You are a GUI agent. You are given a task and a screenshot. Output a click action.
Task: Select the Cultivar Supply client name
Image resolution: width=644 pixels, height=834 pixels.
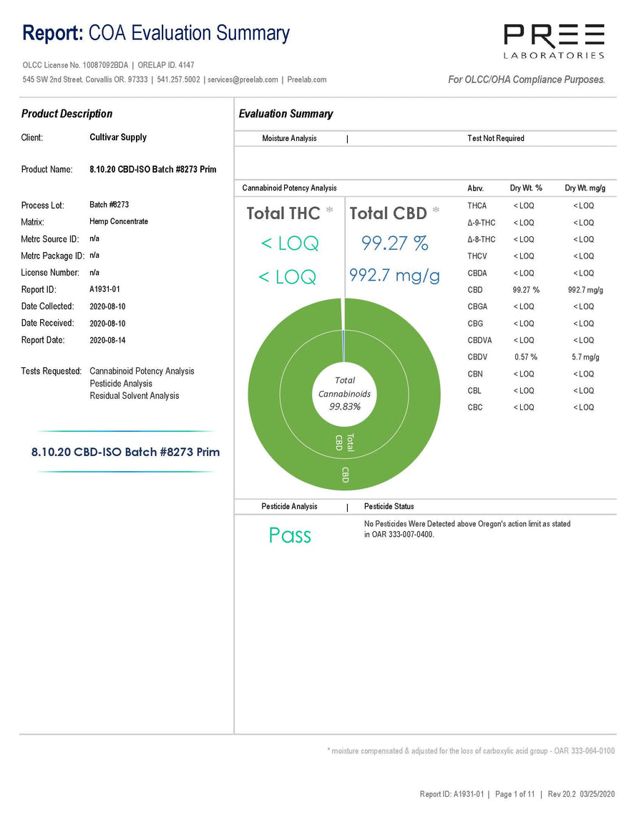click(118, 137)
